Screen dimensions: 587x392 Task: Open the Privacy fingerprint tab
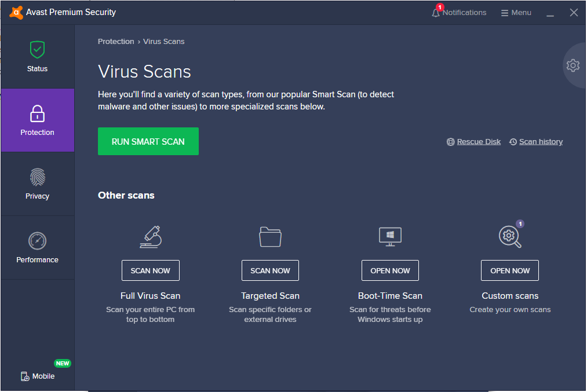point(38,184)
